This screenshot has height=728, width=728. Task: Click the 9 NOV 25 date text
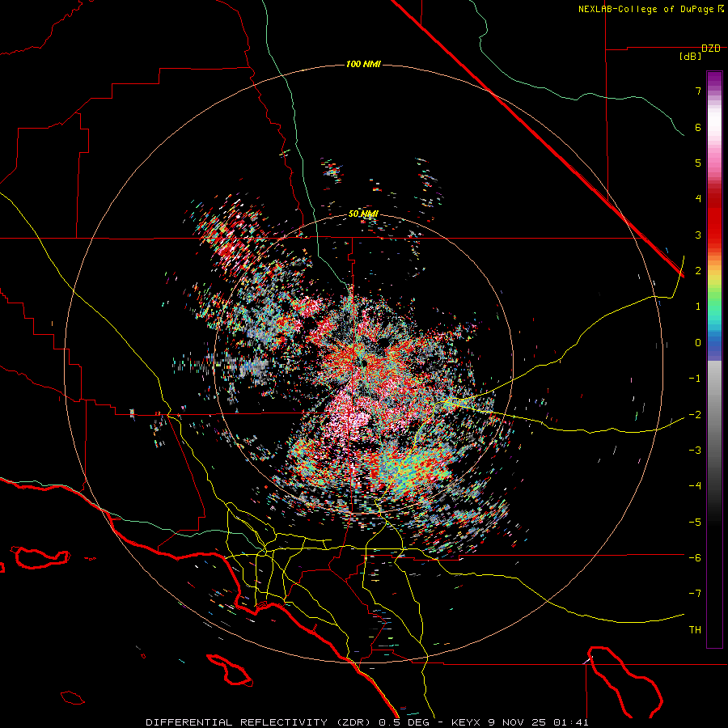click(x=517, y=722)
